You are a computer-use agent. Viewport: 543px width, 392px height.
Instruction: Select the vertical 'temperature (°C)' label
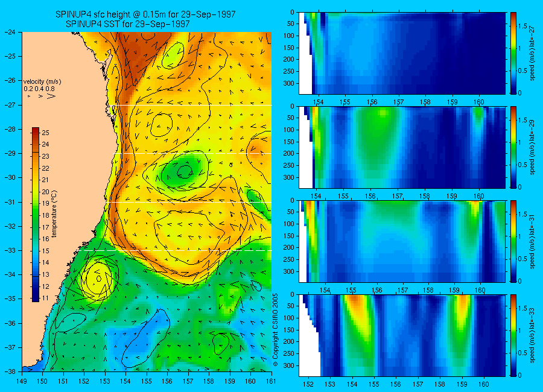tap(54, 214)
